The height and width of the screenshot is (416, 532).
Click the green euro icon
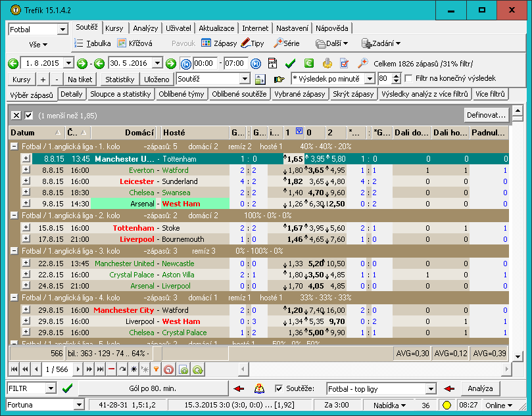[x=309, y=63]
